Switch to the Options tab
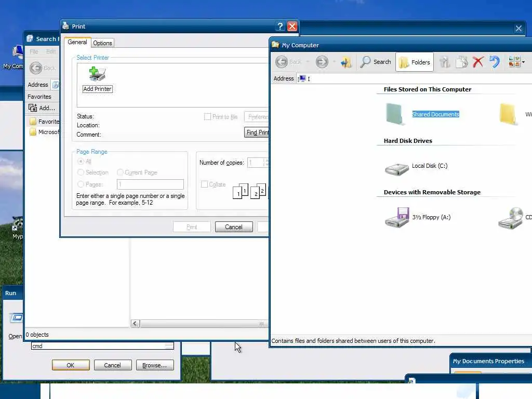 [102, 43]
